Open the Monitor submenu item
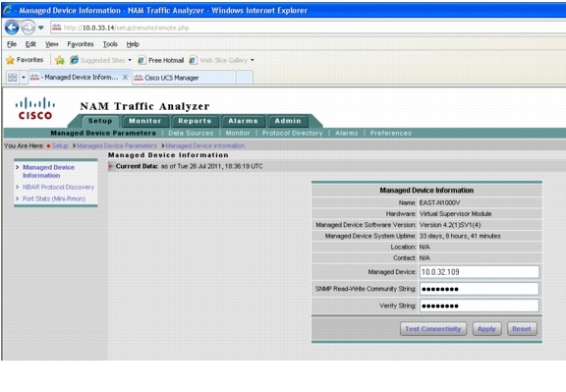Screen dimensions: 566x392 tap(238, 134)
